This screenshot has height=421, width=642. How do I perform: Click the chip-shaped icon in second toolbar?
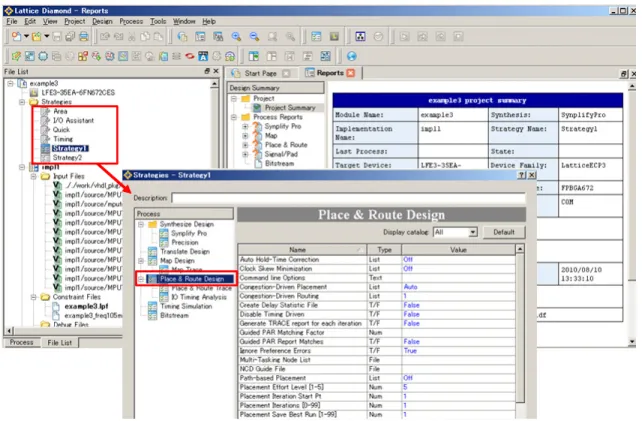43,56
